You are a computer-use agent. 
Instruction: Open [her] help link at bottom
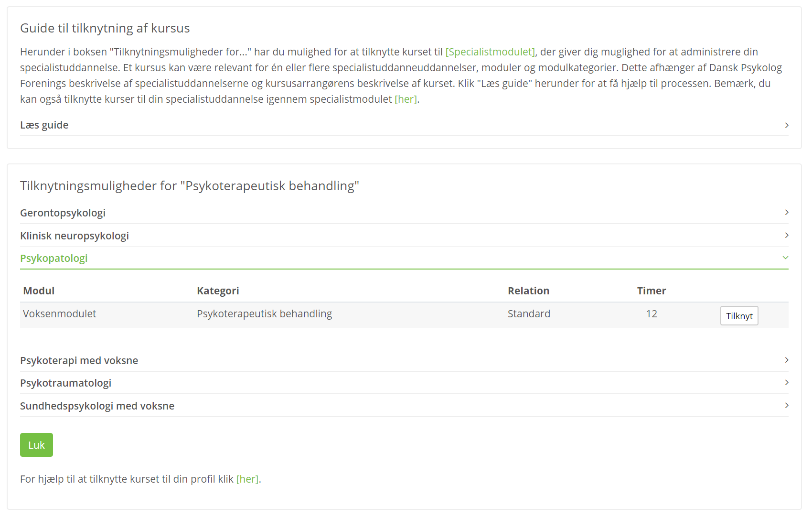tap(247, 479)
